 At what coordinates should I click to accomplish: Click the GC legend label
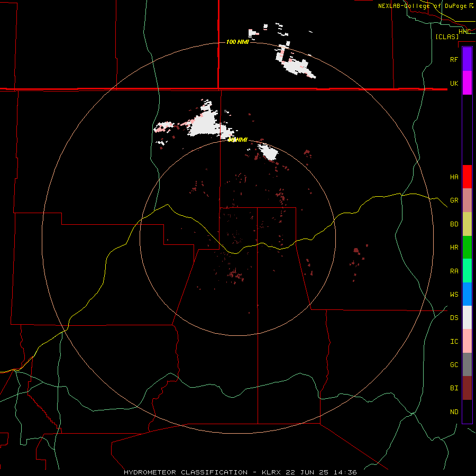pyautogui.click(x=454, y=365)
